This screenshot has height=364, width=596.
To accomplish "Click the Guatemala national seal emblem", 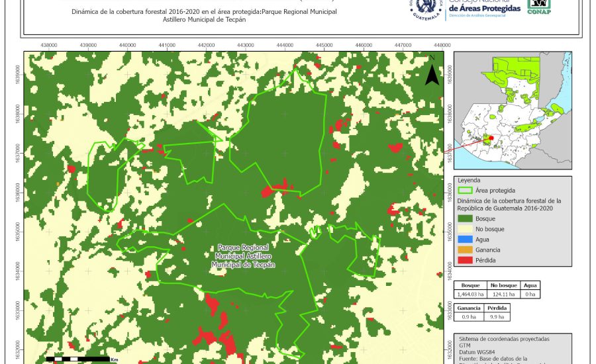I will tap(431, 10).
